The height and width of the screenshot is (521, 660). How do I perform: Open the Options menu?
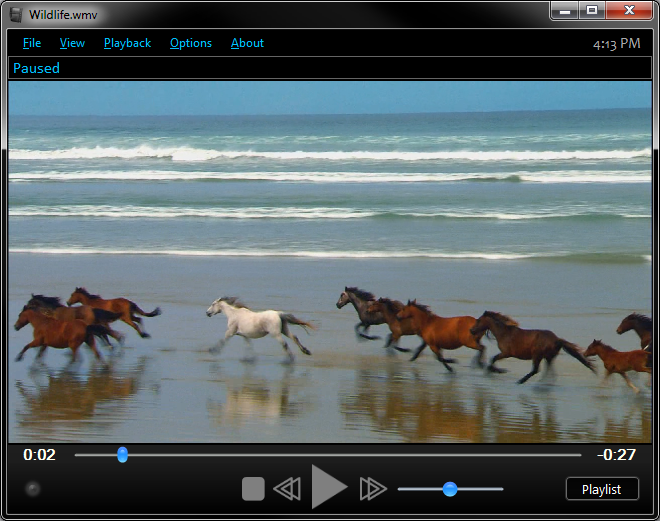(x=190, y=43)
